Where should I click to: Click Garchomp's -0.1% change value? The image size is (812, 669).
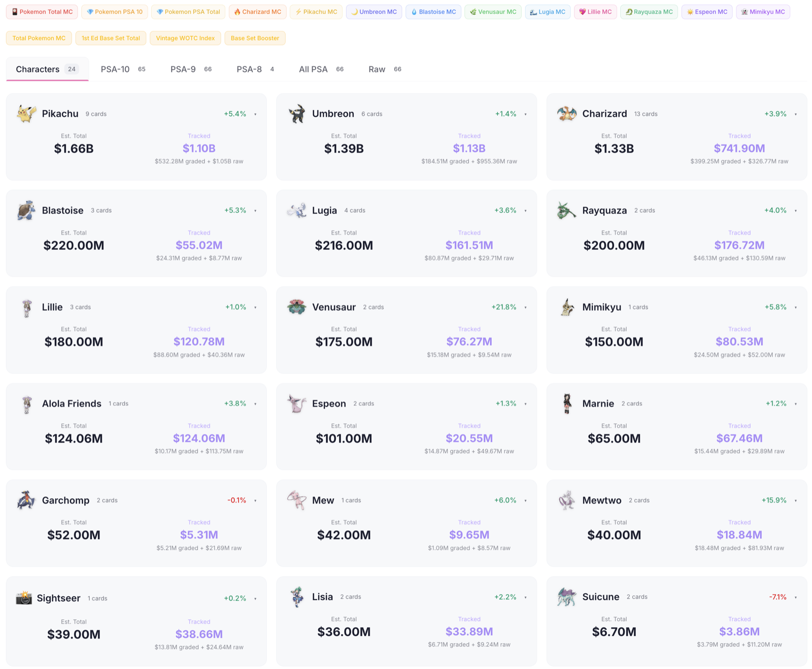click(236, 500)
